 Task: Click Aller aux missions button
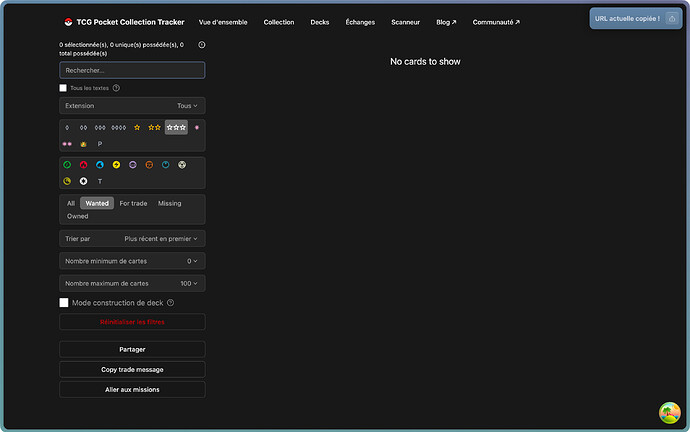pyautogui.click(x=132, y=389)
